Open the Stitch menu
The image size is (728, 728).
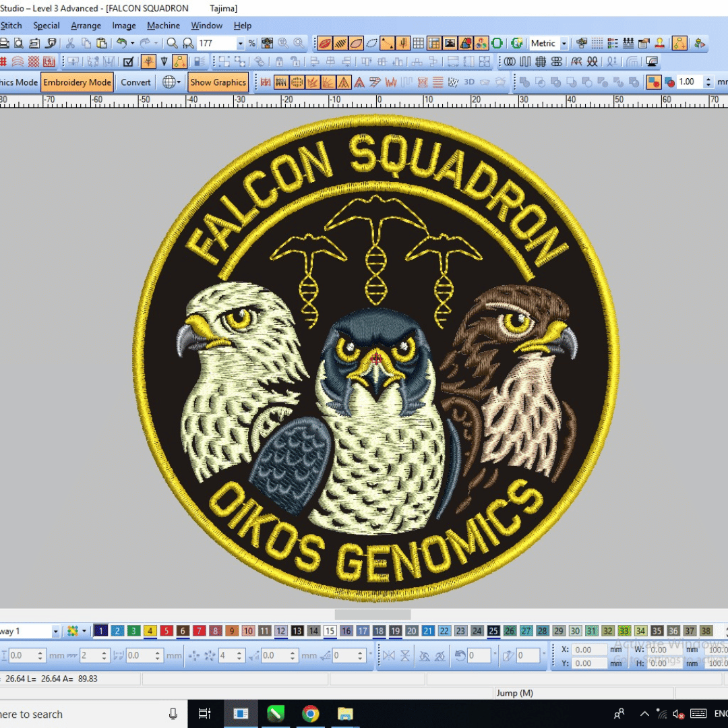11,26
